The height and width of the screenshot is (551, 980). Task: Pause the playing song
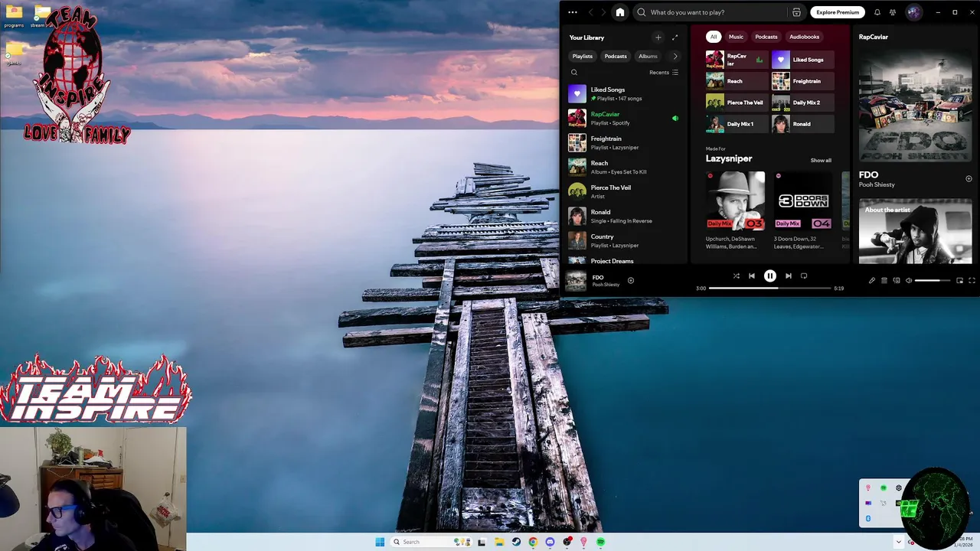click(770, 276)
